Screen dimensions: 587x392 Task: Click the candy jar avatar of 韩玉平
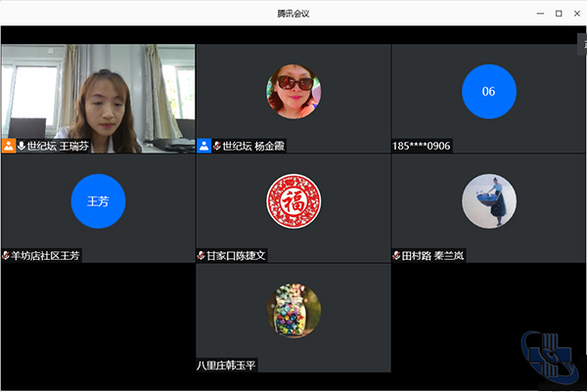(x=293, y=311)
